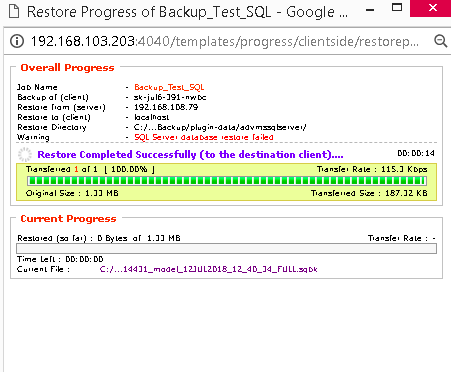Click the site information icon in address bar
Viewport: 451px width, 372px height.
[x=17, y=41]
